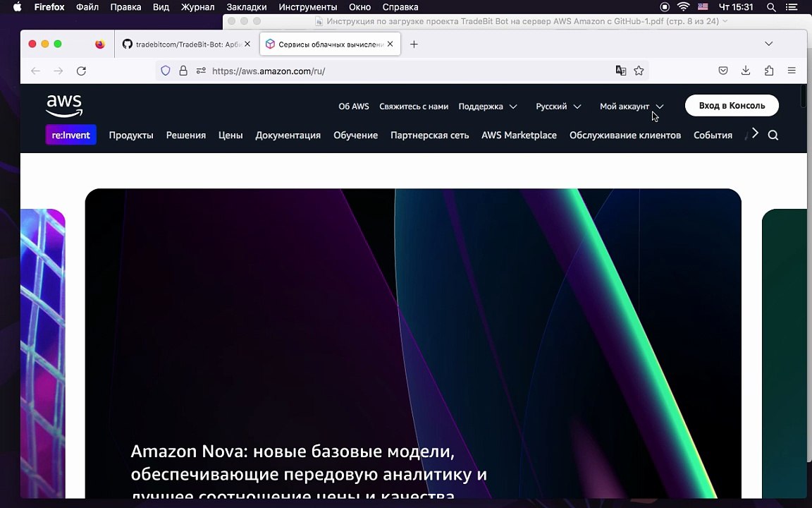The image size is (812, 508).
Task: Close the AWS cloud services tab
Action: (x=390, y=44)
